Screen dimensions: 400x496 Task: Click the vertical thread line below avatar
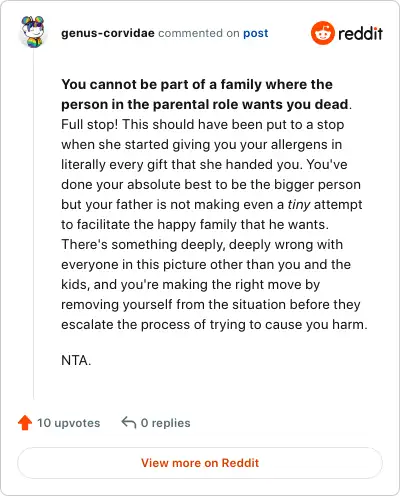[x=33, y=223]
